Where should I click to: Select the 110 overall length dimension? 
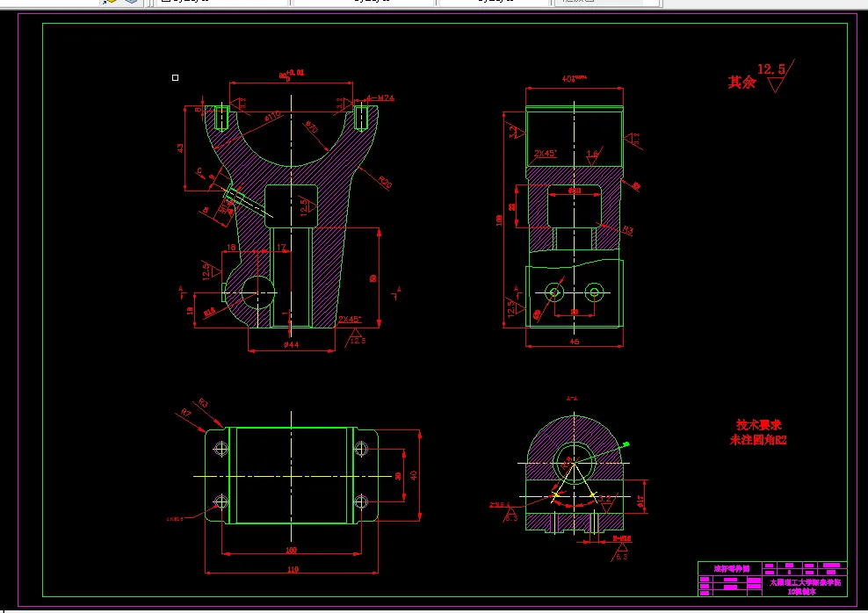click(293, 569)
